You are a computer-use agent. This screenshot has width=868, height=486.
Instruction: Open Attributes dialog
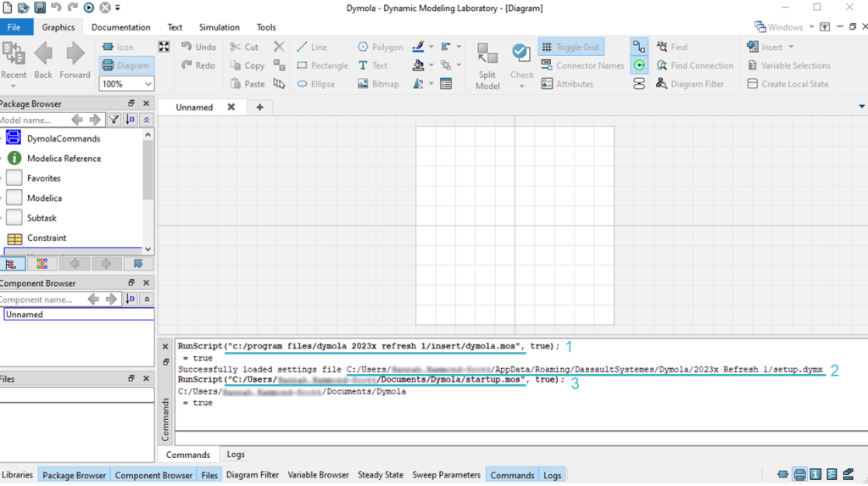[567, 84]
